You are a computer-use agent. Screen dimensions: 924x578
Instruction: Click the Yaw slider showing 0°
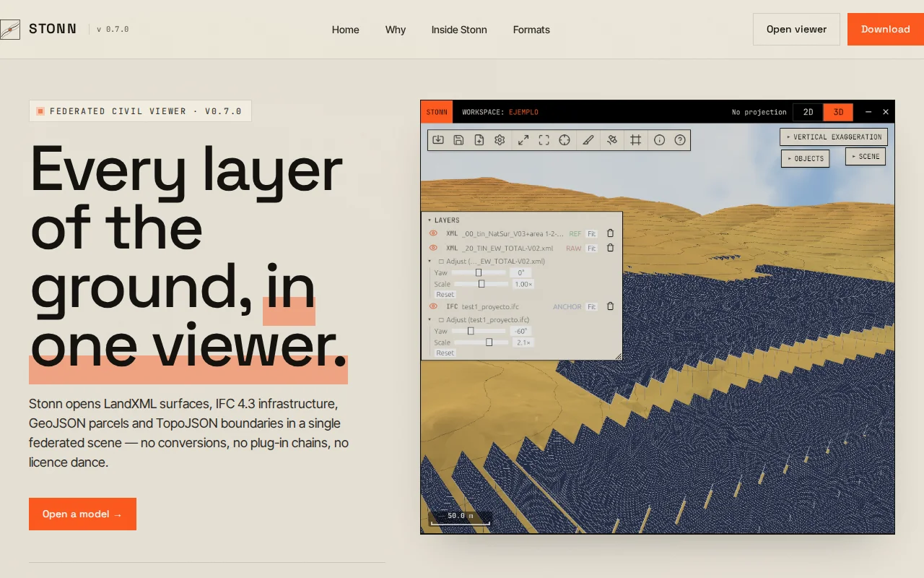[479, 272]
